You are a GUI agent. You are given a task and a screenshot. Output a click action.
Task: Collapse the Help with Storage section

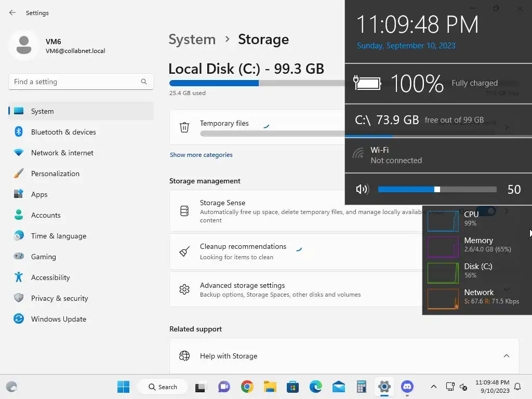[506, 356]
